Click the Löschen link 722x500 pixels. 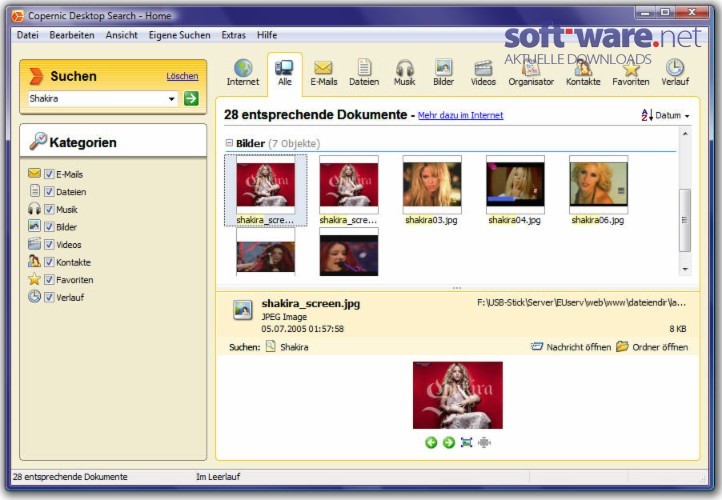tap(182, 76)
